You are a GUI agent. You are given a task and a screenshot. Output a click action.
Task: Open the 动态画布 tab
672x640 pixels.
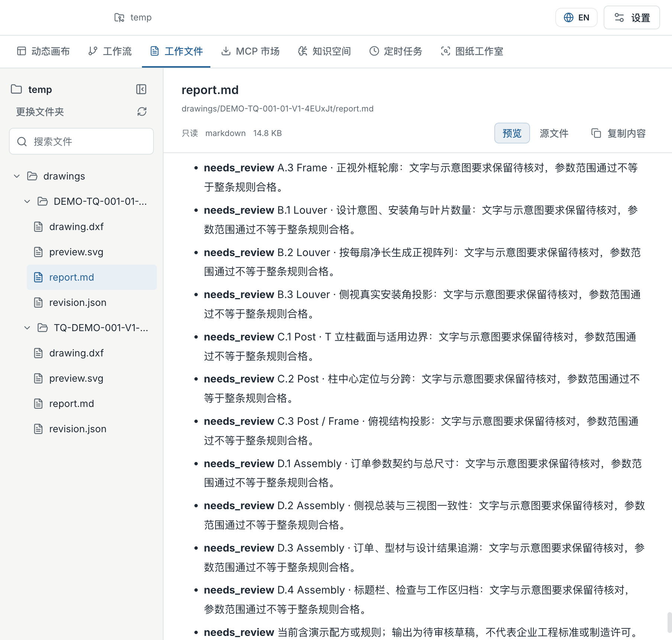point(43,51)
